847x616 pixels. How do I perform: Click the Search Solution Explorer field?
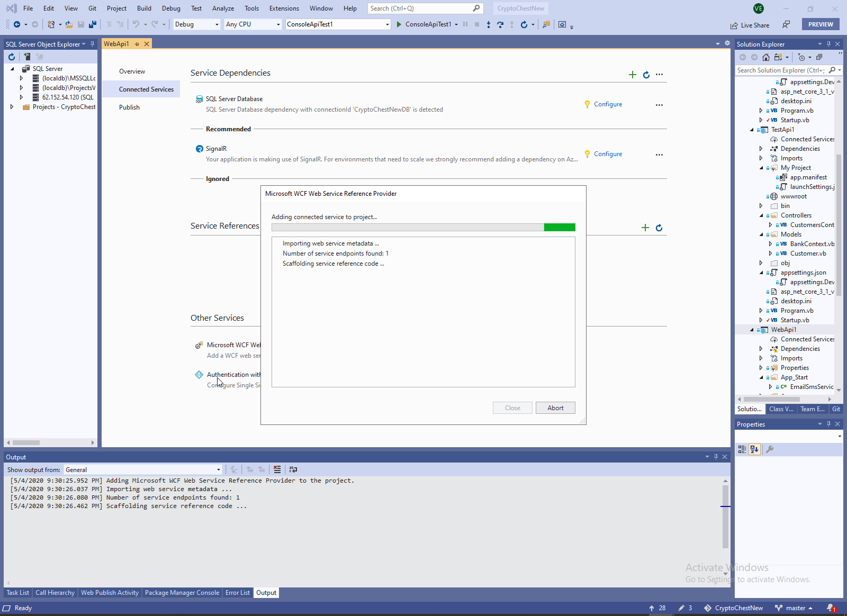789,70
